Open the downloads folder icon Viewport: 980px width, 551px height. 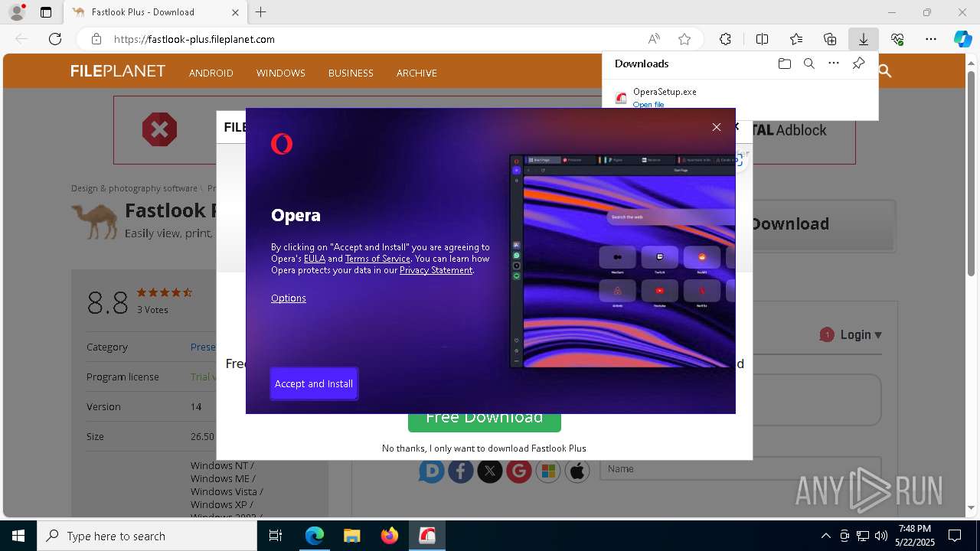[x=784, y=64]
